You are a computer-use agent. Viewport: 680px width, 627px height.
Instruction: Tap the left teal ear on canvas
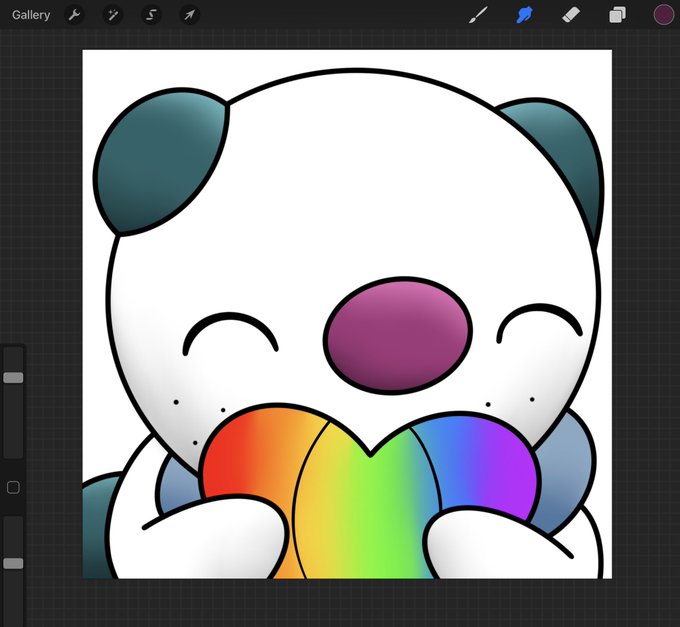coord(161,162)
